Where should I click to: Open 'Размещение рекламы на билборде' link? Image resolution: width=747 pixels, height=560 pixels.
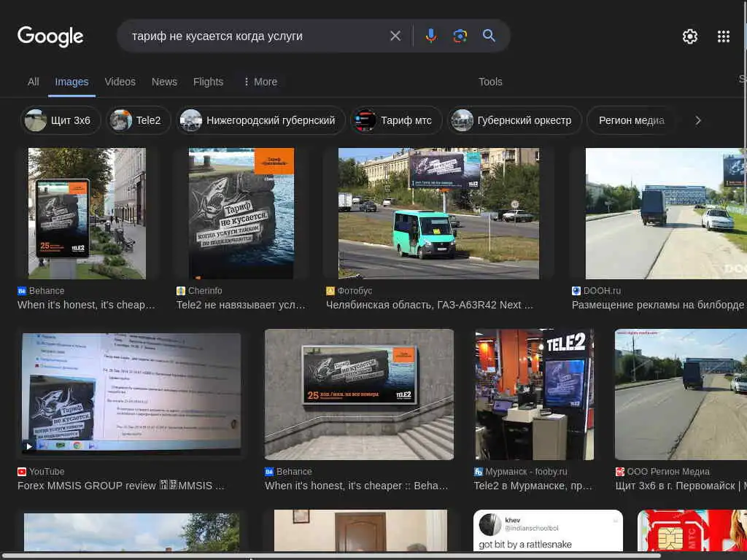click(657, 306)
